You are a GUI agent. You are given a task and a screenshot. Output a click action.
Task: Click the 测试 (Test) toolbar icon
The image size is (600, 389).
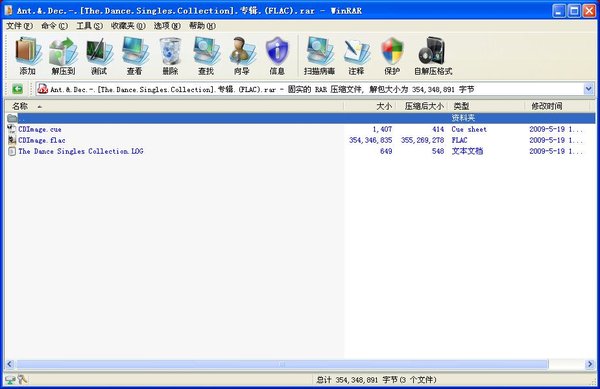99,56
